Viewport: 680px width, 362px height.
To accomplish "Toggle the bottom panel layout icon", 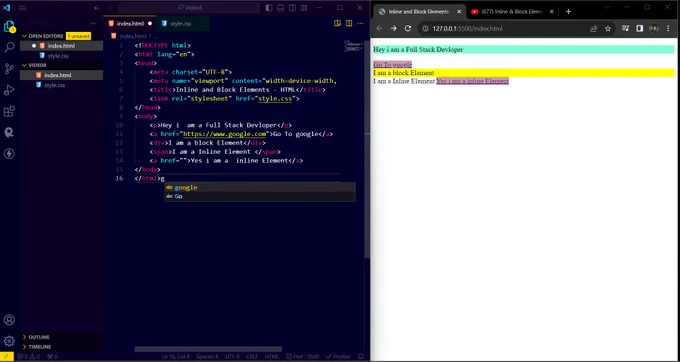I will pyautogui.click(x=281, y=8).
